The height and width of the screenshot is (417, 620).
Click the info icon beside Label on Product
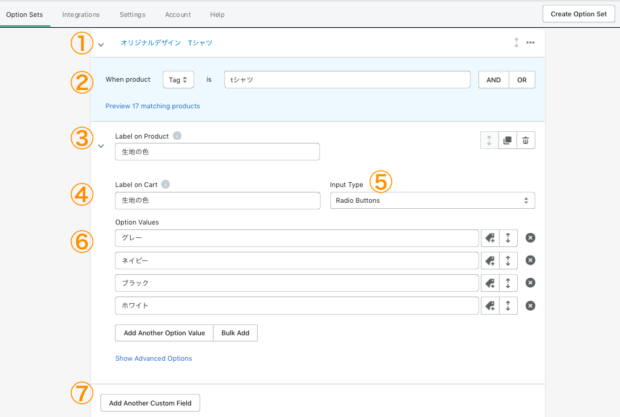tap(177, 135)
